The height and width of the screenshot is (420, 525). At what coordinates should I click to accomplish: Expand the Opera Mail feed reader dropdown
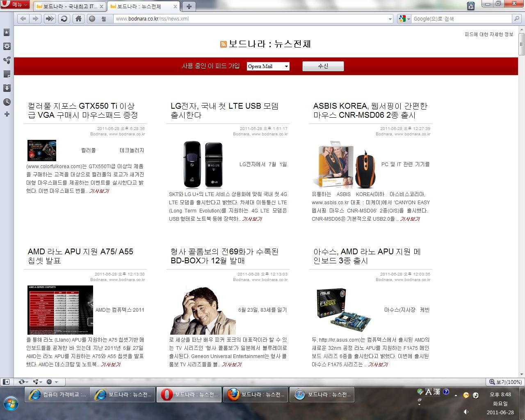[x=268, y=66]
